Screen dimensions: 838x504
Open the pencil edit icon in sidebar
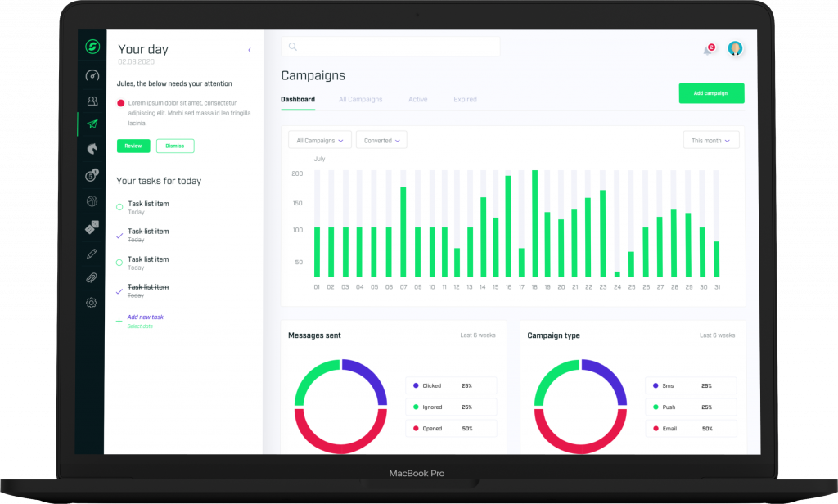click(92, 253)
